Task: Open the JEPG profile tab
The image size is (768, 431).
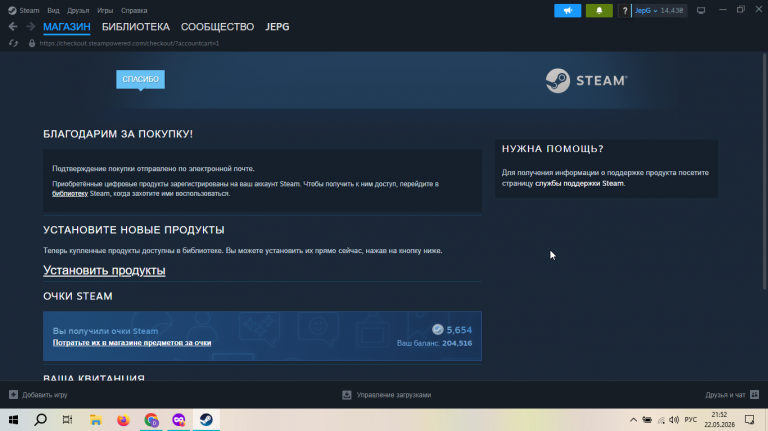Action: click(277, 27)
